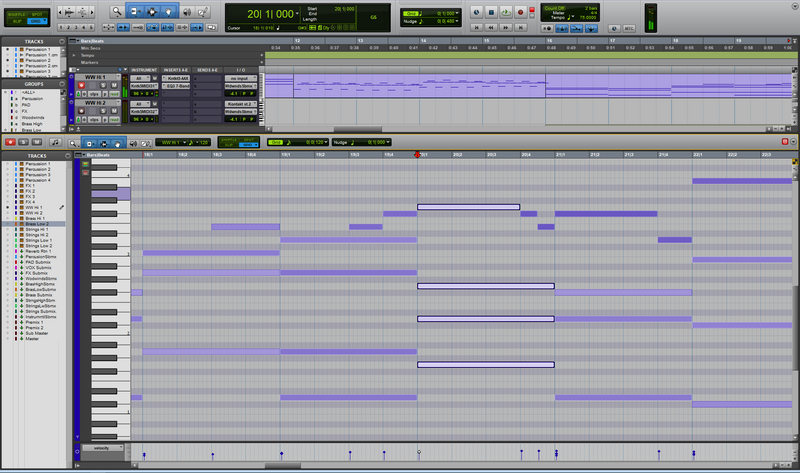Select the Zoomer tool in main toolbar
This screenshot has height=473, width=800.
coord(117,12)
